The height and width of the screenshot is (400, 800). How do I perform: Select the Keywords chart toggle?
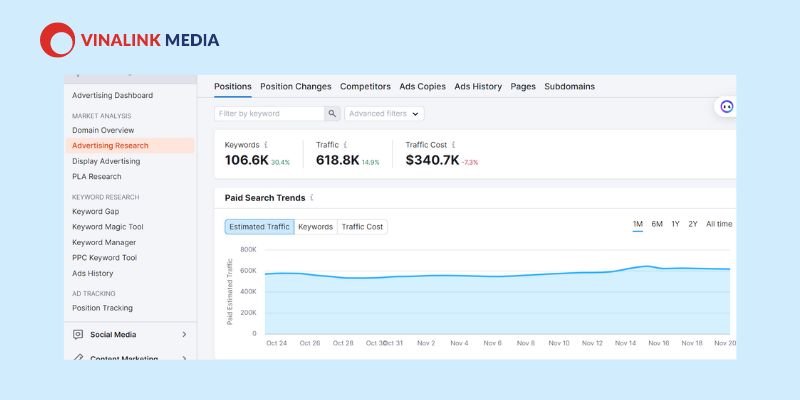click(315, 227)
